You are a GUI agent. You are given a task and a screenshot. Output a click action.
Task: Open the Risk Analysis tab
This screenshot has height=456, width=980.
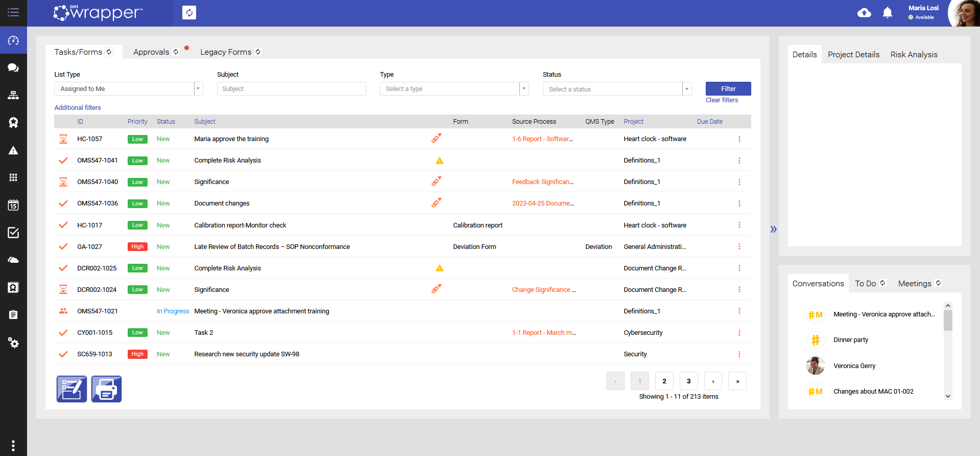[914, 55]
